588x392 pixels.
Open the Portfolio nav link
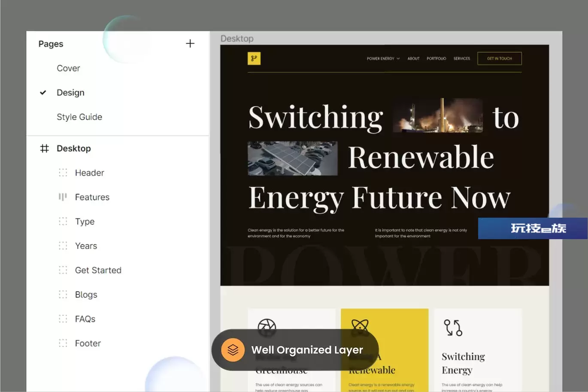tap(436, 58)
